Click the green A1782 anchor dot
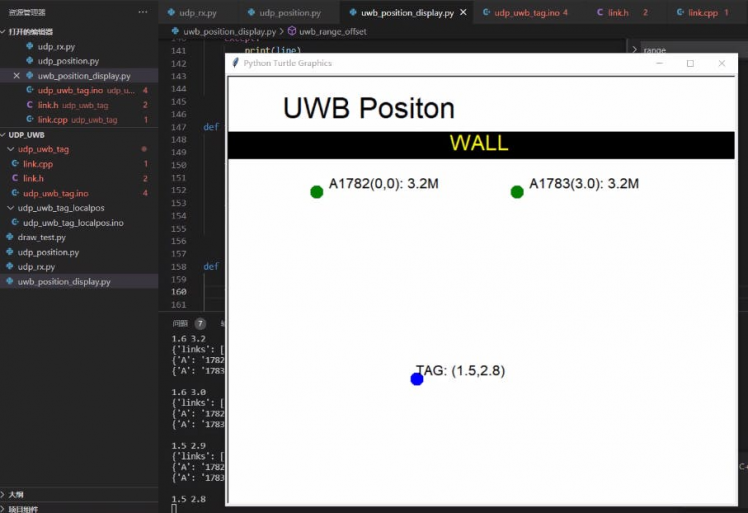 tap(317, 192)
